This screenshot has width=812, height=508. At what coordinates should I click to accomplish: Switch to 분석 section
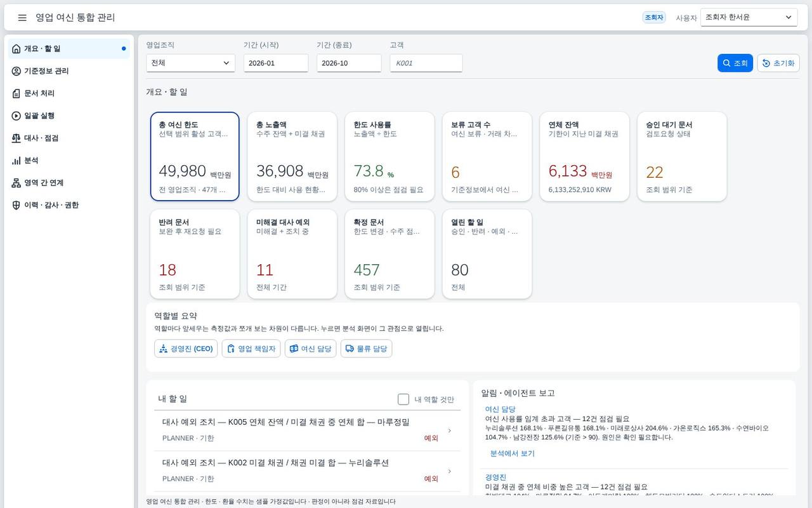tap(69, 161)
